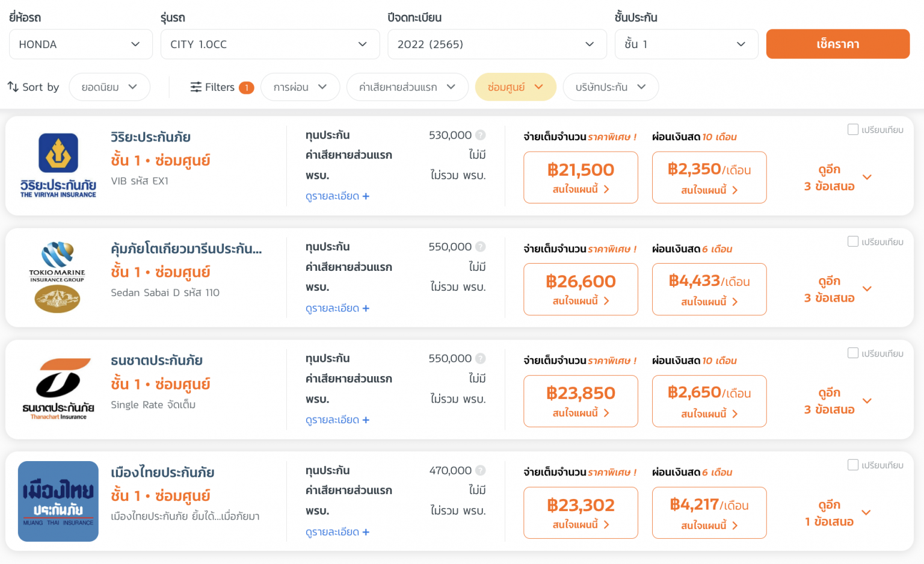
Task: Tick the compare checkbox for Viriyah plan
Action: (x=852, y=129)
